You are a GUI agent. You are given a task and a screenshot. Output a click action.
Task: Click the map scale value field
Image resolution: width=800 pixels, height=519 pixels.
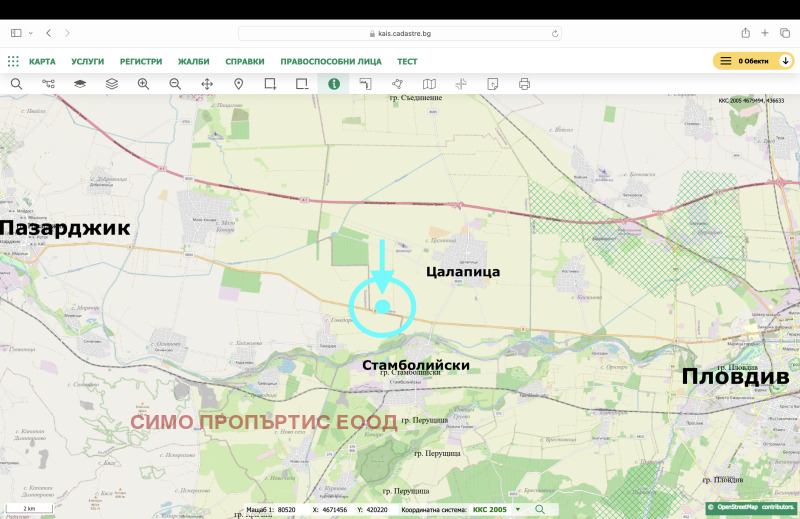pyautogui.click(x=286, y=509)
